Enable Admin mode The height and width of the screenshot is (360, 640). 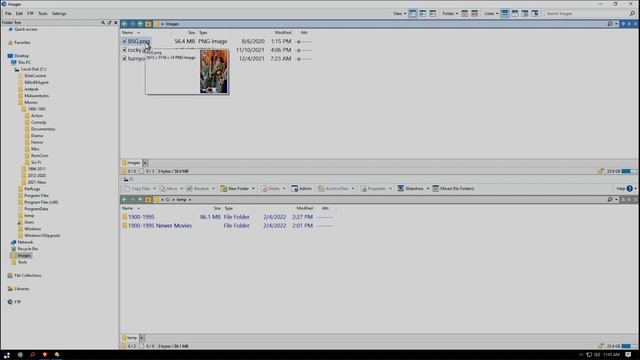[302, 189]
